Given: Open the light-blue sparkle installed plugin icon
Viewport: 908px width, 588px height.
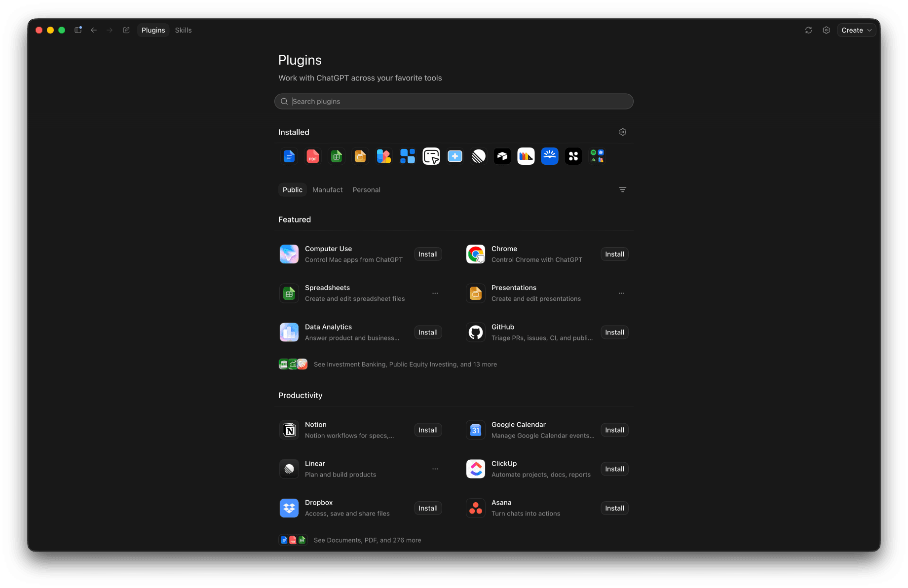Looking at the screenshot, I should coord(455,156).
